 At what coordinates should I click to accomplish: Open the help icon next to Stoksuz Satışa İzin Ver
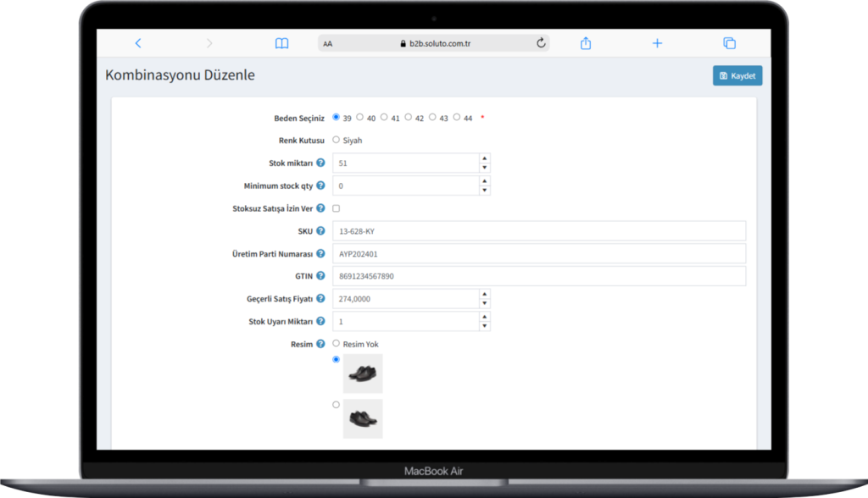(x=320, y=208)
